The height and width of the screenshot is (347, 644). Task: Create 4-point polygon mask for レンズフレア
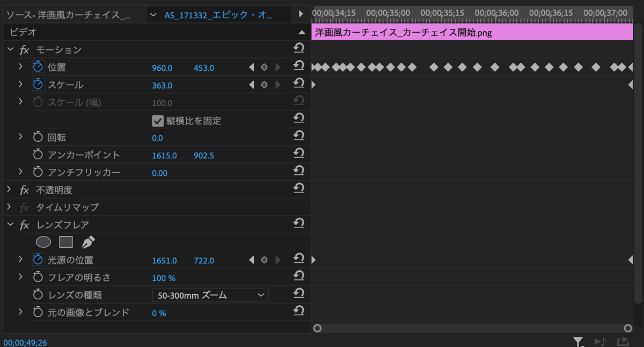point(65,242)
